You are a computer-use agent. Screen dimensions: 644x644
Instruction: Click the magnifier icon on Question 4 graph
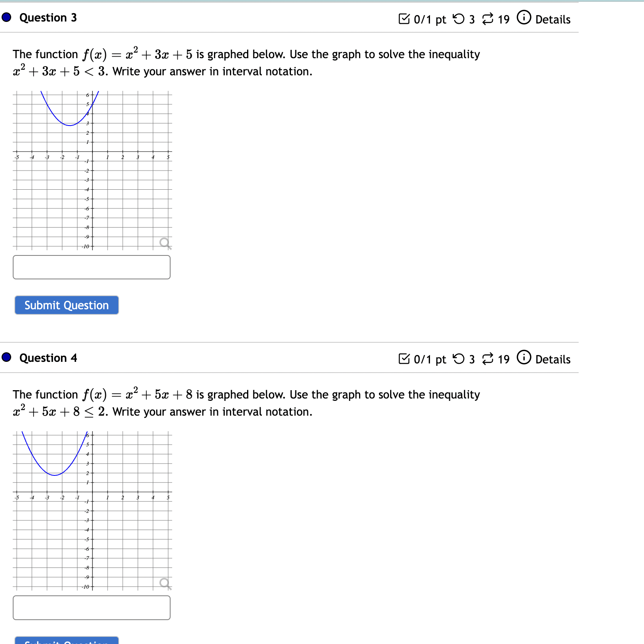(164, 581)
